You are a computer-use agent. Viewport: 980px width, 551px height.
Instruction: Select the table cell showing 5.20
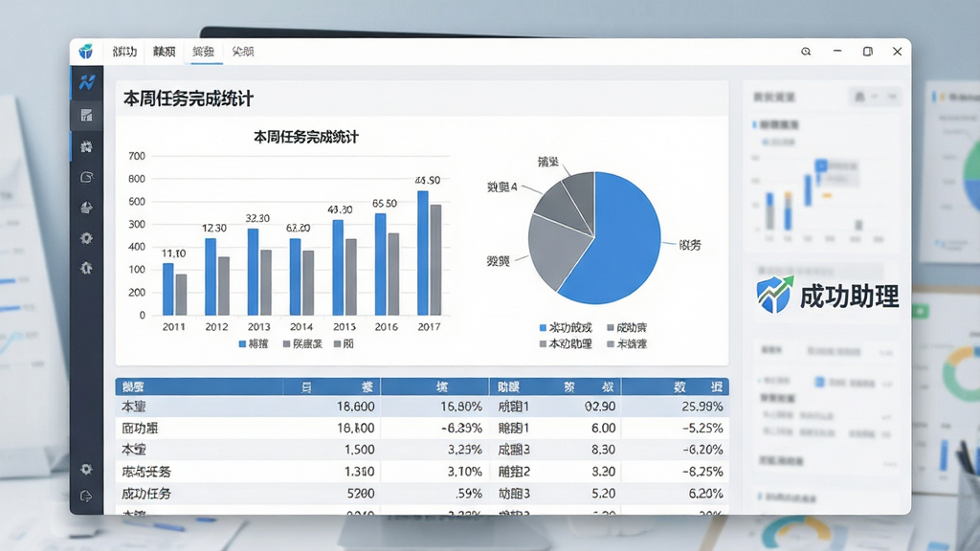coord(604,494)
